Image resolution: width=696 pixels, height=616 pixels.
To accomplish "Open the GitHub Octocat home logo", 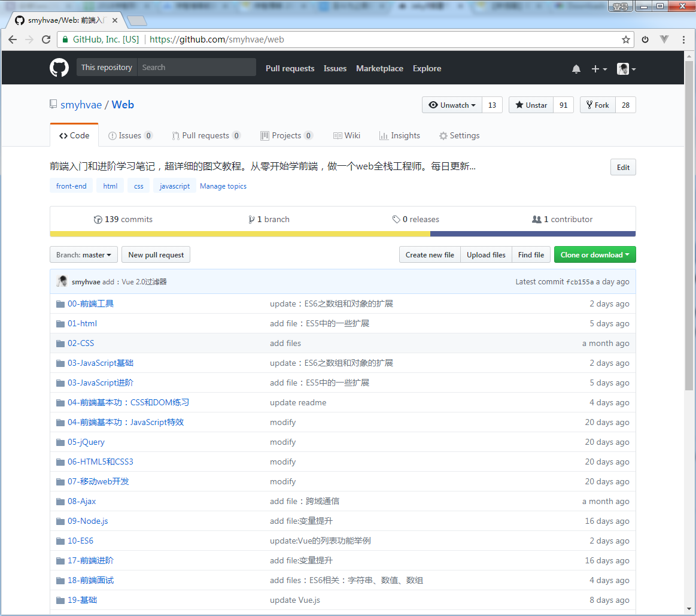I will point(59,68).
